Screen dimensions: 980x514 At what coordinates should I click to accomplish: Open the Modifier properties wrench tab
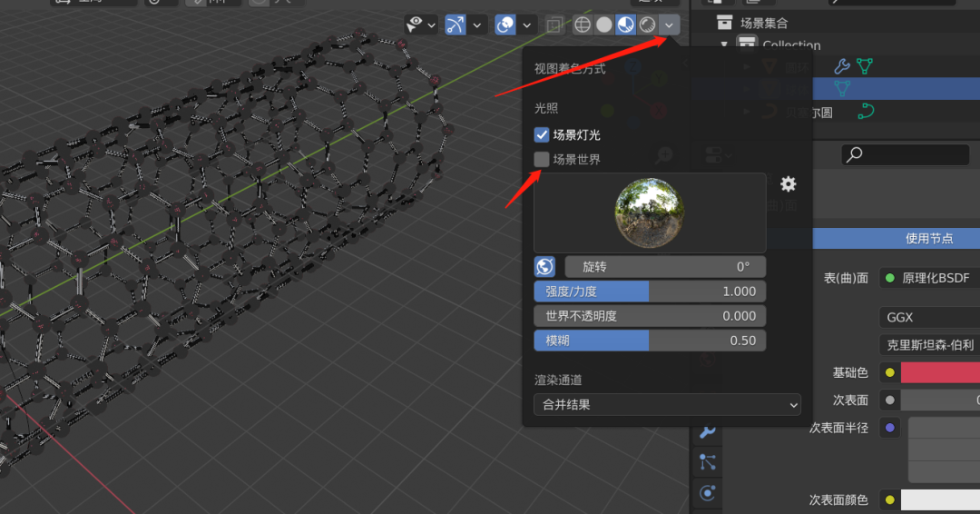(708, 431)
